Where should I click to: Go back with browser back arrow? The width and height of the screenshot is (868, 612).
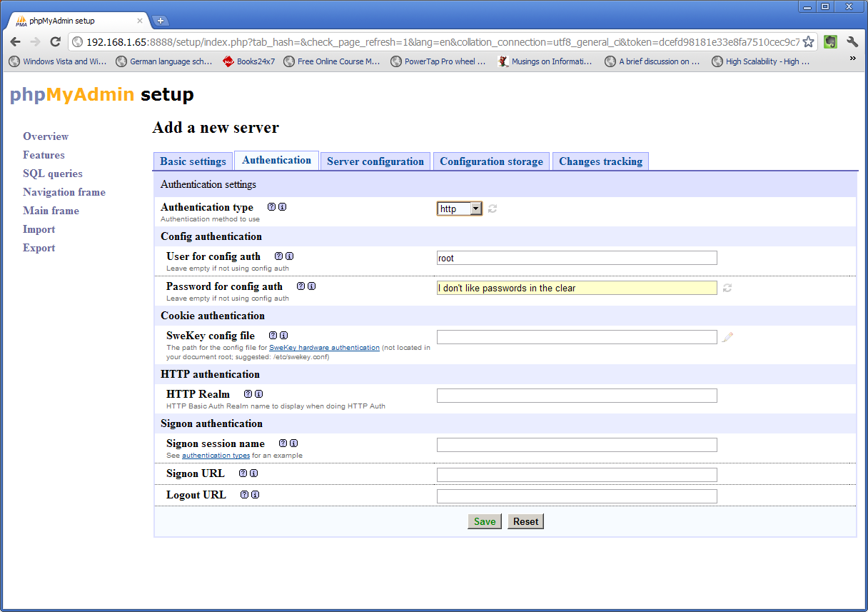point(16,42)
